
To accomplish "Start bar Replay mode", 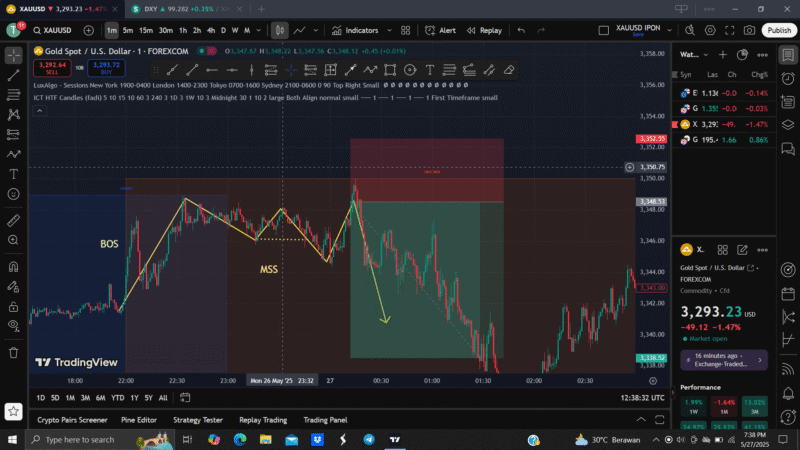I will click(484, 30).
